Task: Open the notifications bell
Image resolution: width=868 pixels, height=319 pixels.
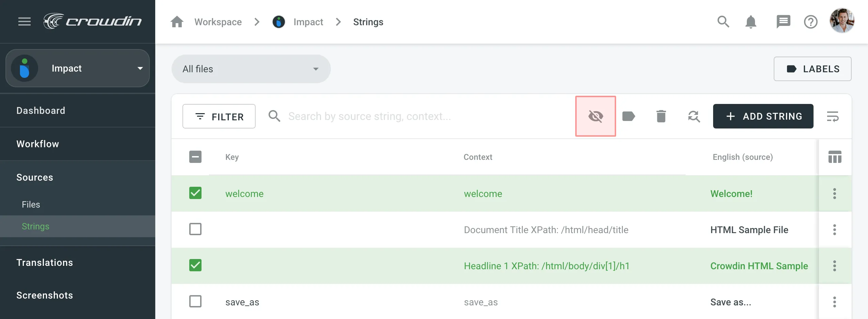Action: click(751, 22)
